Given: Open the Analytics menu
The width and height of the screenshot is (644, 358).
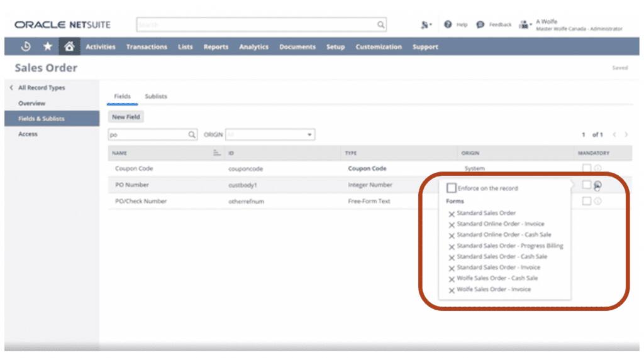Looking at the screenshot, I should (254, 46).
